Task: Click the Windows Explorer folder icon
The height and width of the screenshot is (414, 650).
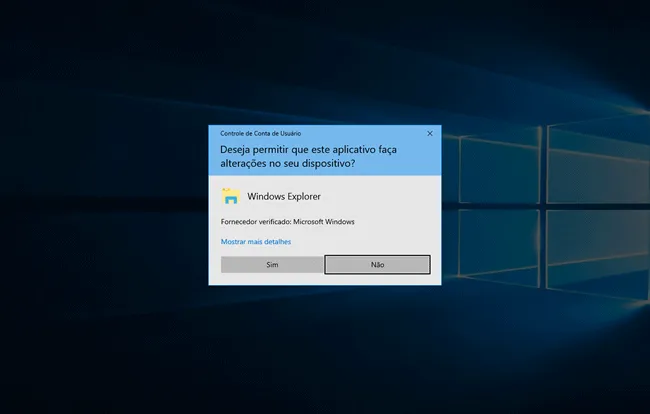Action: (x=231, y=196)
